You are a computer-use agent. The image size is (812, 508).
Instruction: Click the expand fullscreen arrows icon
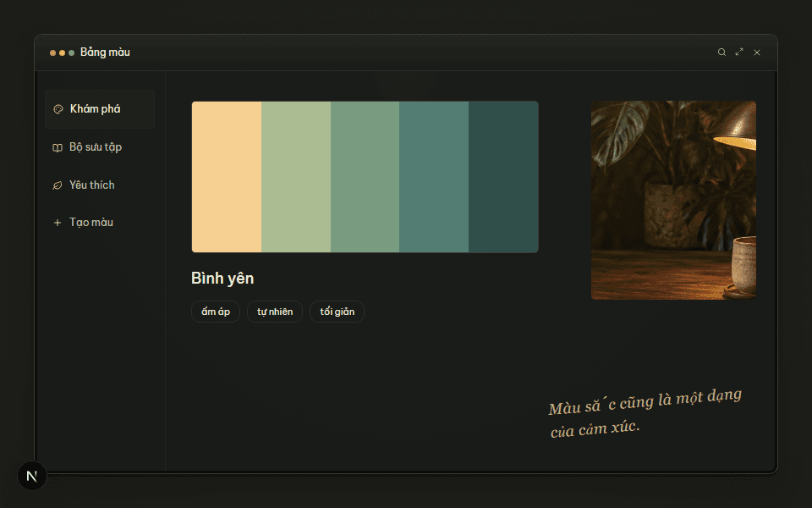point(739,52)
